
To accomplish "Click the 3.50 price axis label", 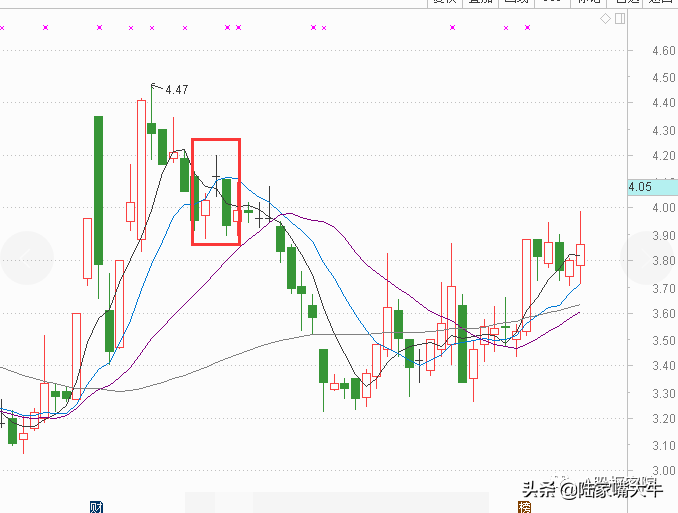I will (663, 340).
